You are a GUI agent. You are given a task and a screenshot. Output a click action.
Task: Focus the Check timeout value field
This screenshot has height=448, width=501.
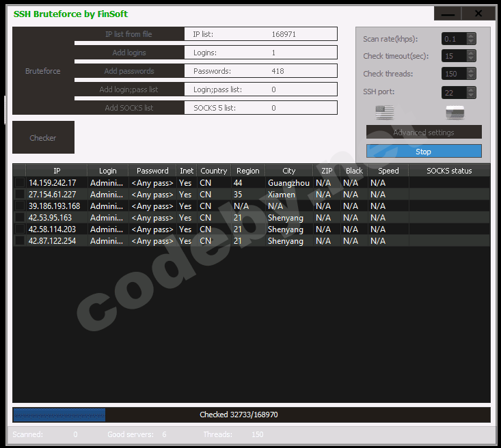coord(454,56)
